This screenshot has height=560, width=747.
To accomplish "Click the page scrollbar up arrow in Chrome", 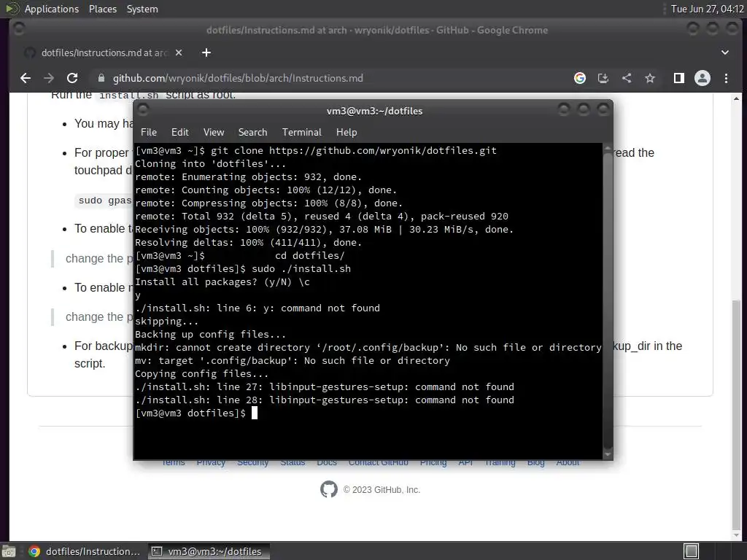I will point(737,98).
